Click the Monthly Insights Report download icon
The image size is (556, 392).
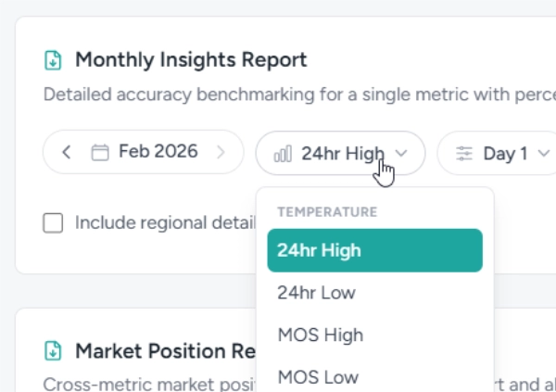tap(54, 61)
